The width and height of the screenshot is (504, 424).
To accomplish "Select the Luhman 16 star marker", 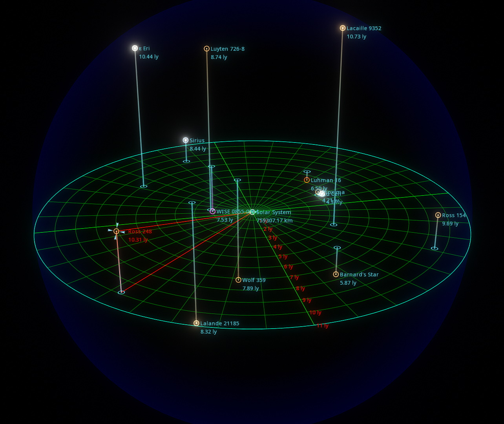I will point(307,180).
